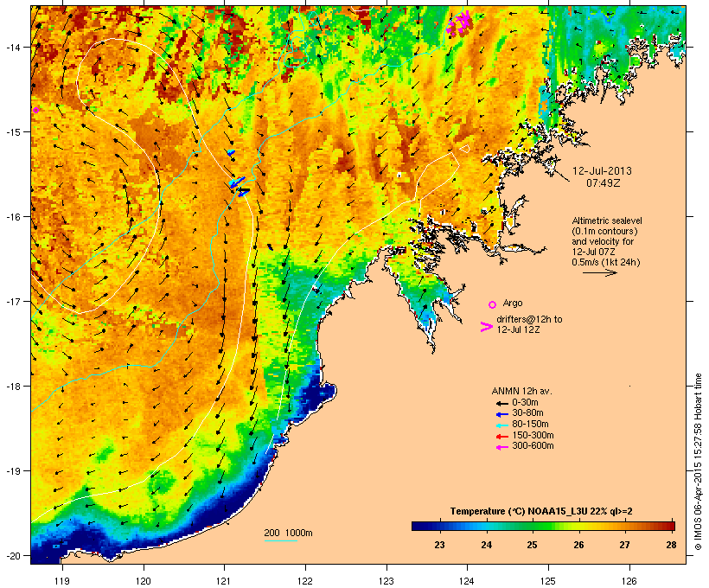Click the colorbar value 26

[578, 545]
